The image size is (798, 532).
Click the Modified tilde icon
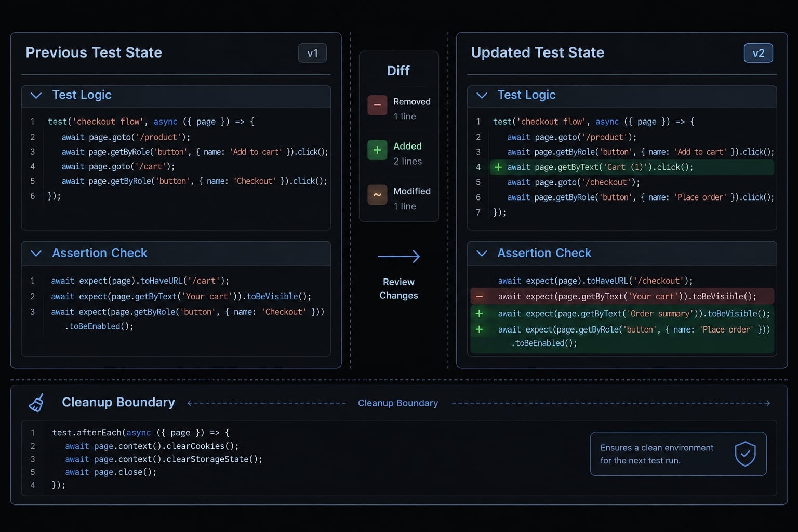[x=378, y=195]
